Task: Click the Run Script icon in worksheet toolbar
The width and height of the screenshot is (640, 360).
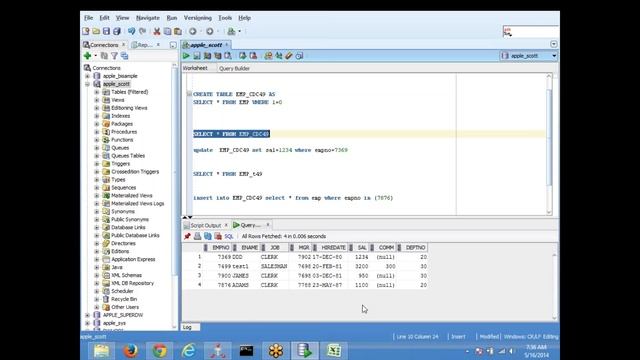Action: (x=197, y=56)
